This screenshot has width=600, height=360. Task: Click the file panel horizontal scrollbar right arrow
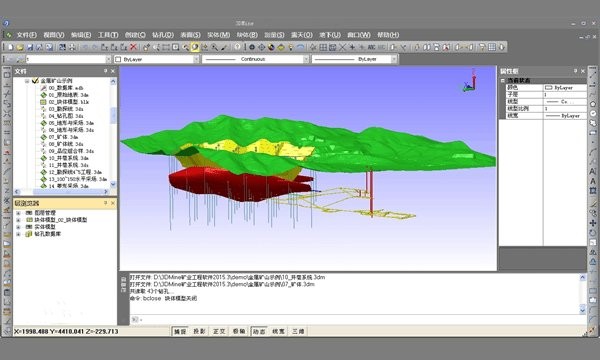(106, 191)
